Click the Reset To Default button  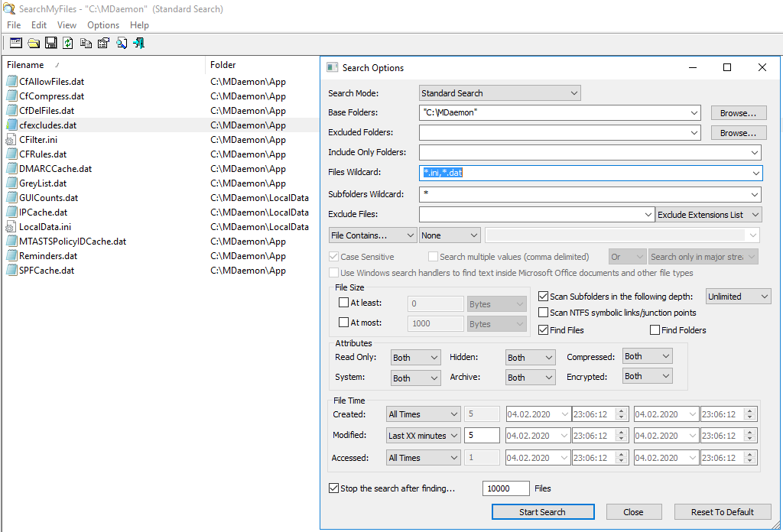[722, 512]
